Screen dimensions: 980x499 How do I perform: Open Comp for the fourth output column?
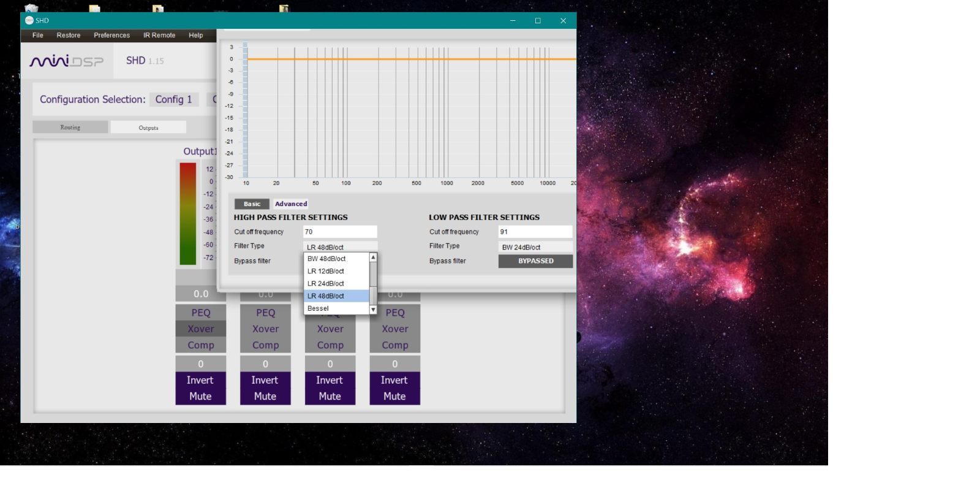[395, 345]
